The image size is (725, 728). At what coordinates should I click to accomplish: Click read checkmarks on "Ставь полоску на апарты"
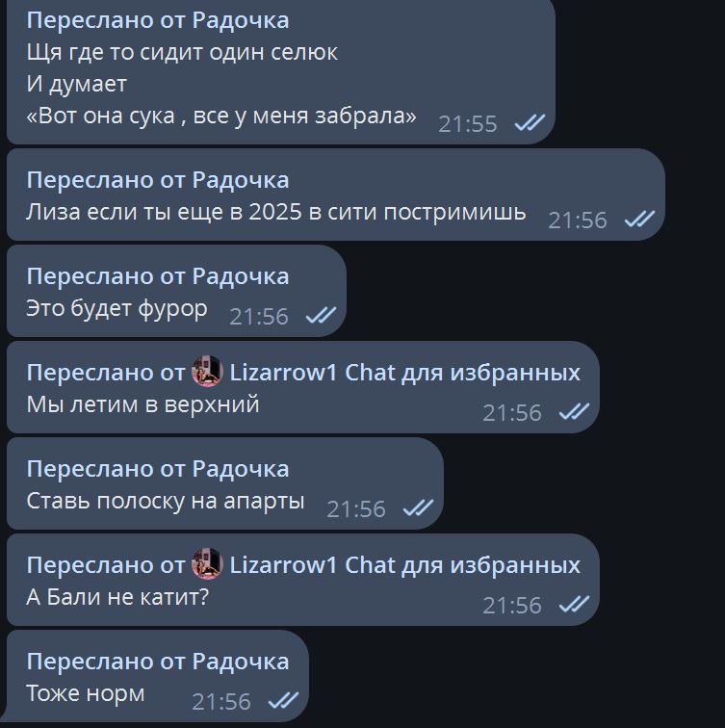coord(418,507)
